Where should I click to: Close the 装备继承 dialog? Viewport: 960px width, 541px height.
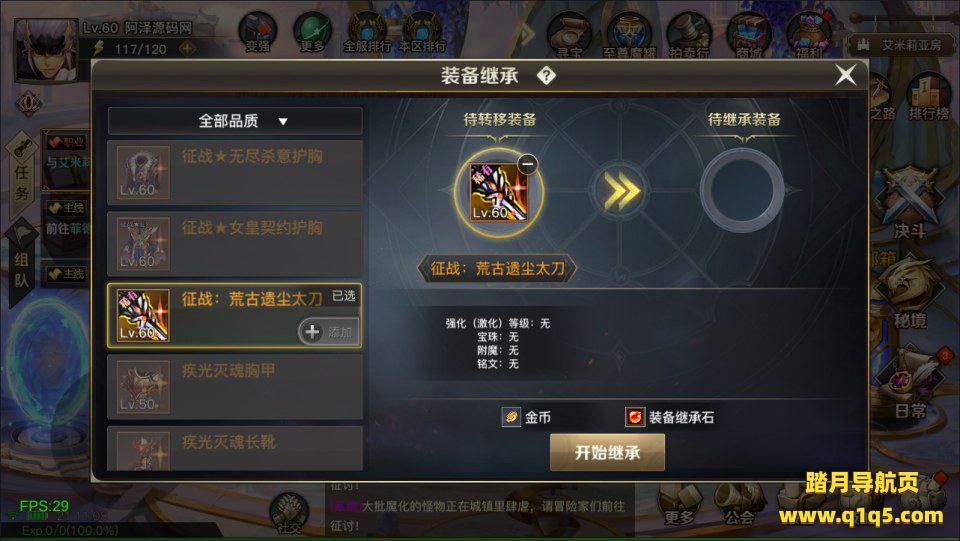click(x=846, y=75)
